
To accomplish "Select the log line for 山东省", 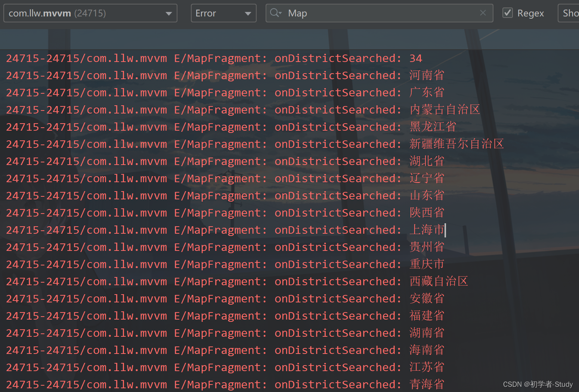I will point(225,196).
